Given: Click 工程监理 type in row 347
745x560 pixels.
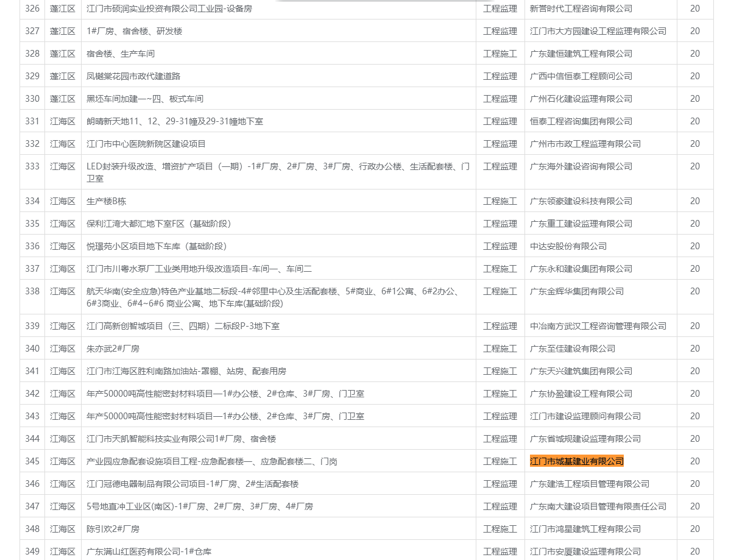Looking at the screenshot, I should pyautogui.click(x=500, y=506).
